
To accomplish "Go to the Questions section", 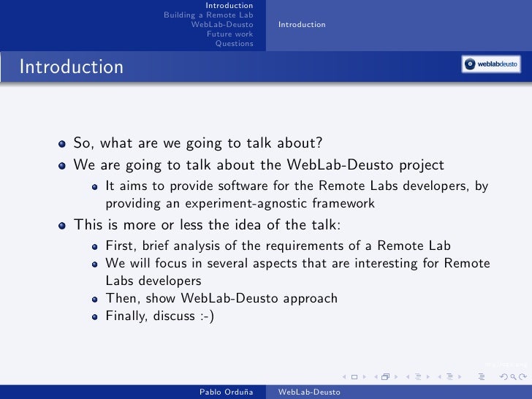I will [x=235, y=43].
